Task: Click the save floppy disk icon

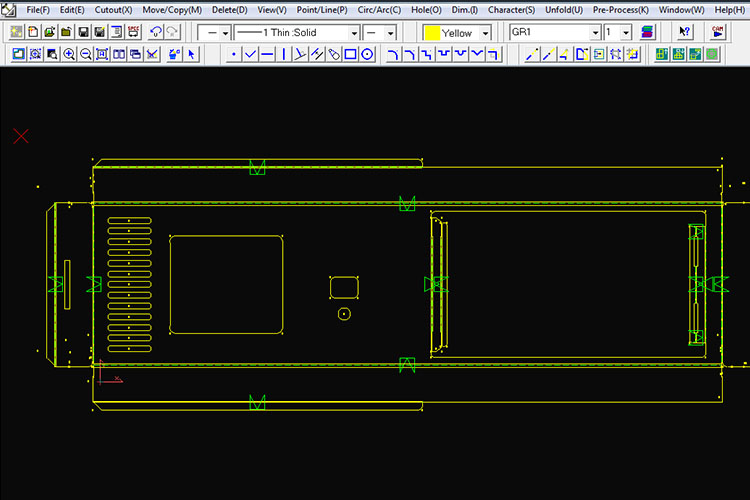Action: tap(83, 33)
